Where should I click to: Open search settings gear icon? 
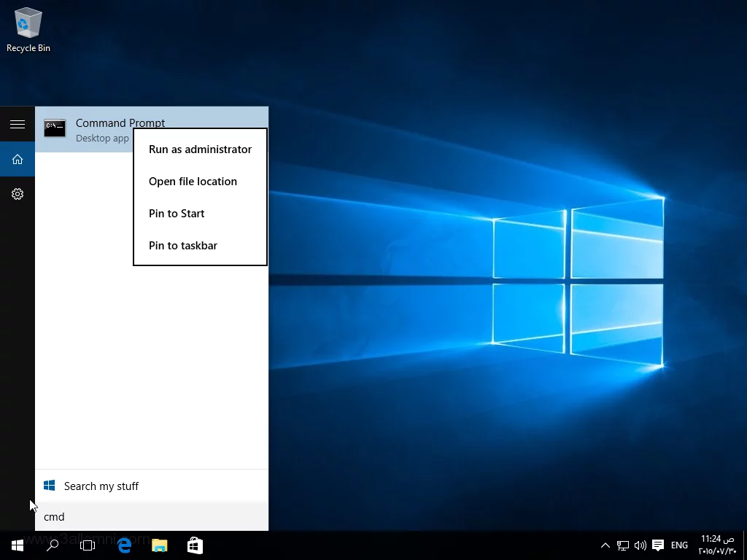(x=18, y=194)
